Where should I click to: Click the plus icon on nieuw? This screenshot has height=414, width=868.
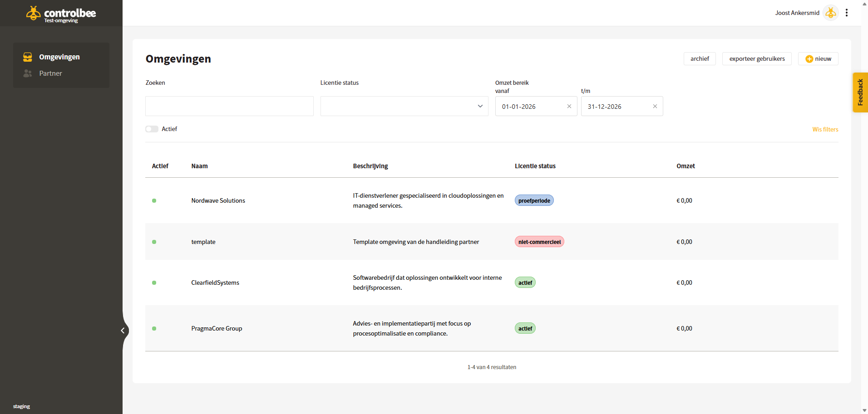pos(809,59)
